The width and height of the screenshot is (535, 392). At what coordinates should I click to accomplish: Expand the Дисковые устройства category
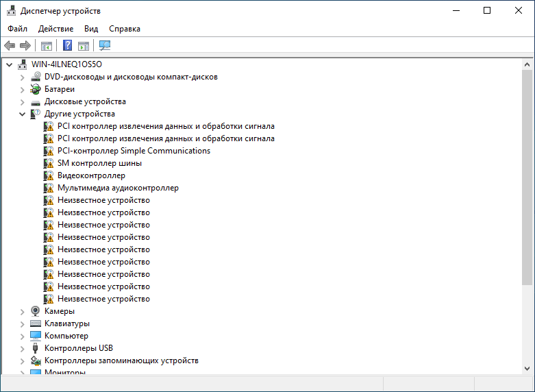[x=22, y=102]
